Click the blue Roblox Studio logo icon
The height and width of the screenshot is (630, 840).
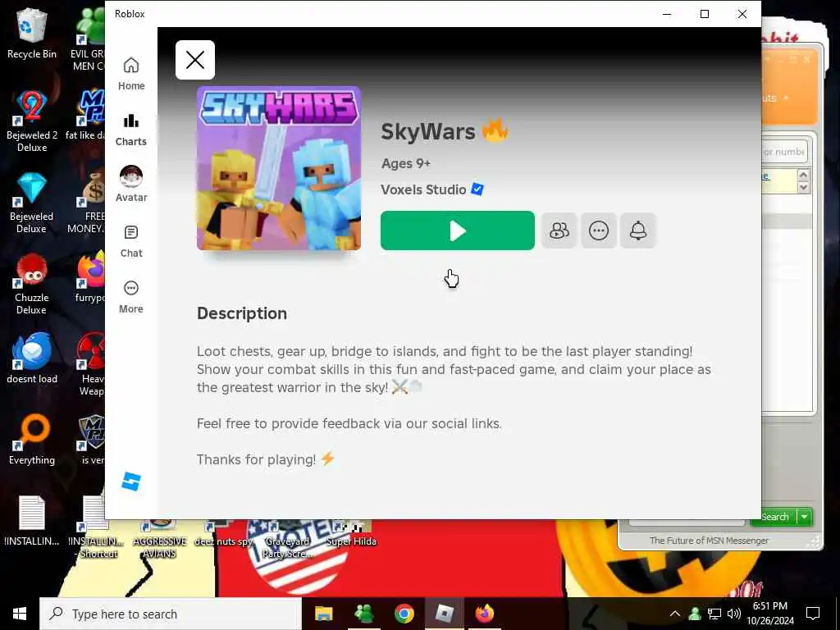tap(131, 481)
